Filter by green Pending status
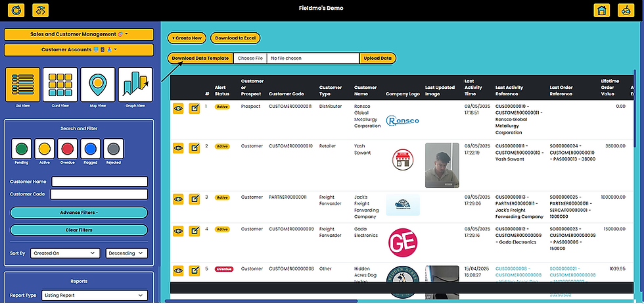Viewport: 644px width, 304px height. (21, 149)
